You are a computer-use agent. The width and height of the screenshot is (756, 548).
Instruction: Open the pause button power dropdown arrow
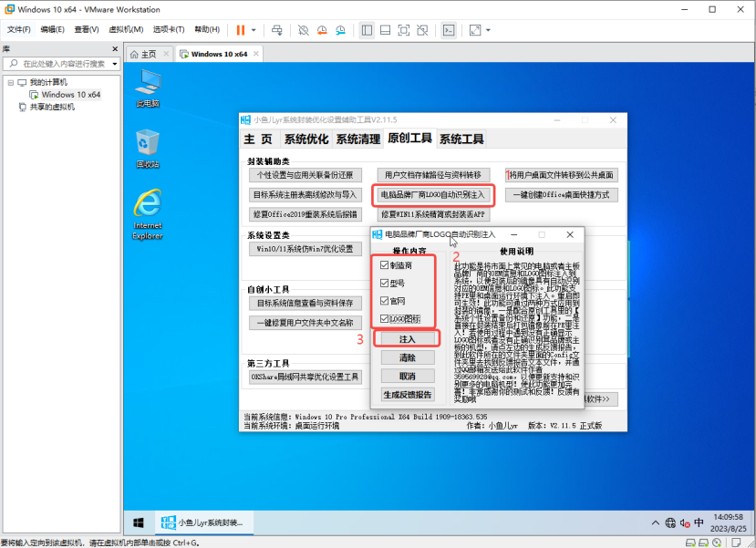pyautogui.click(x=254, y=30)
